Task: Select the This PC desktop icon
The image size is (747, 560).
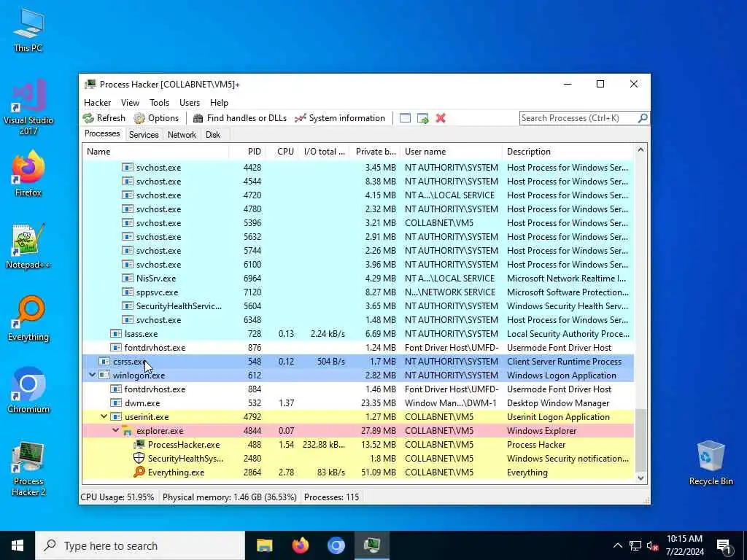Action: 28,30
